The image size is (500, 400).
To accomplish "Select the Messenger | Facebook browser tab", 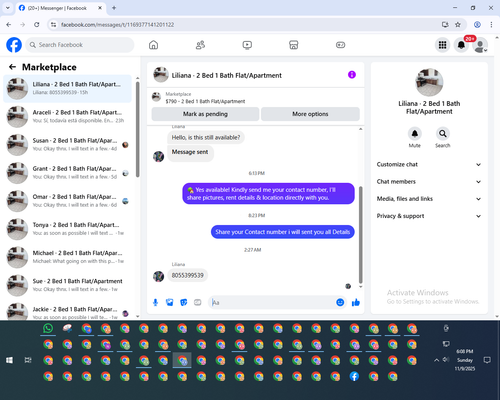I will pyautogui.click(x=60, y=8).
